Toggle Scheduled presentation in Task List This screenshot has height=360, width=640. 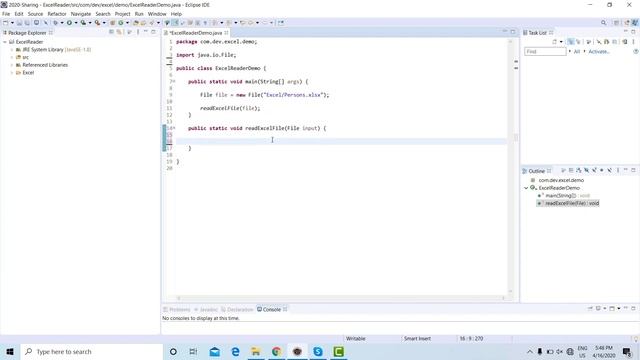pyautogui.click(x=578, y=42)
